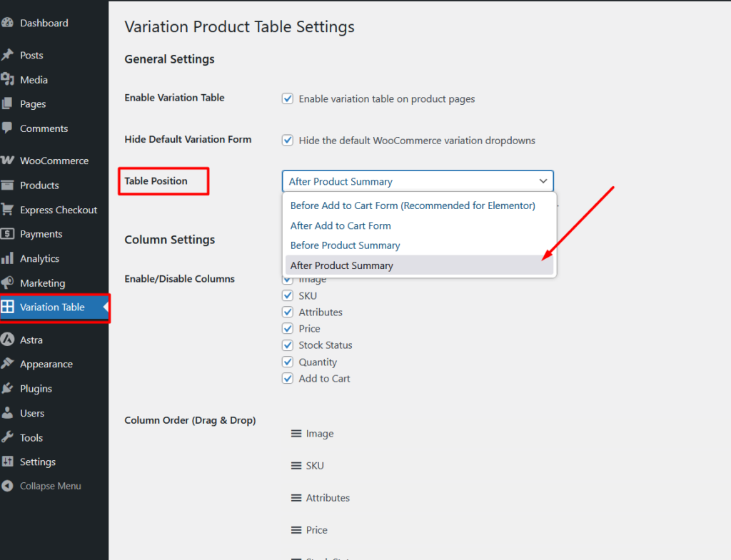The height and width of the screenshot is (560, 731).
Task: Click Collapse Menu at sidebar bottom
Action: [50, 486]
